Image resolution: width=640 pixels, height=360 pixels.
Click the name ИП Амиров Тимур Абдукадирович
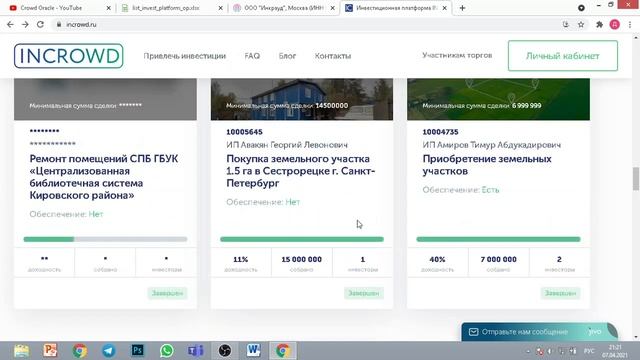tap(492, 144)
